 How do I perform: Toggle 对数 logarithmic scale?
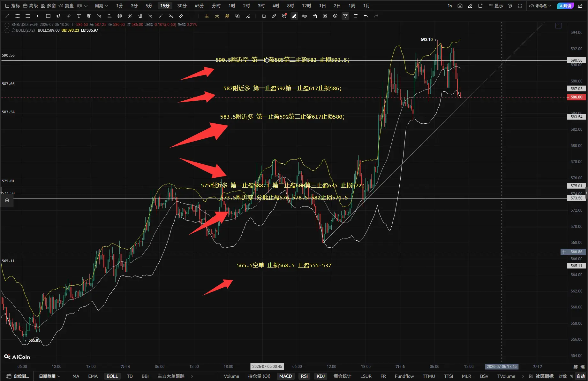(x=562, y=376)
